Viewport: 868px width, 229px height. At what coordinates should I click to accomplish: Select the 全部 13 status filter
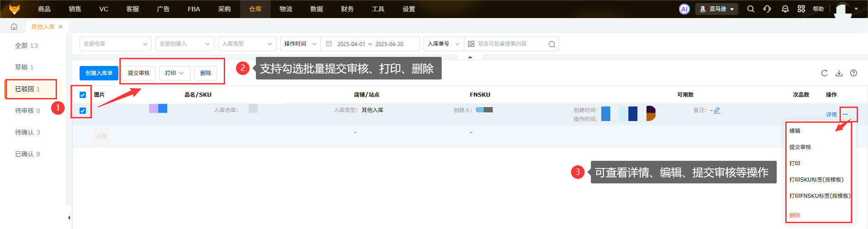27,46
